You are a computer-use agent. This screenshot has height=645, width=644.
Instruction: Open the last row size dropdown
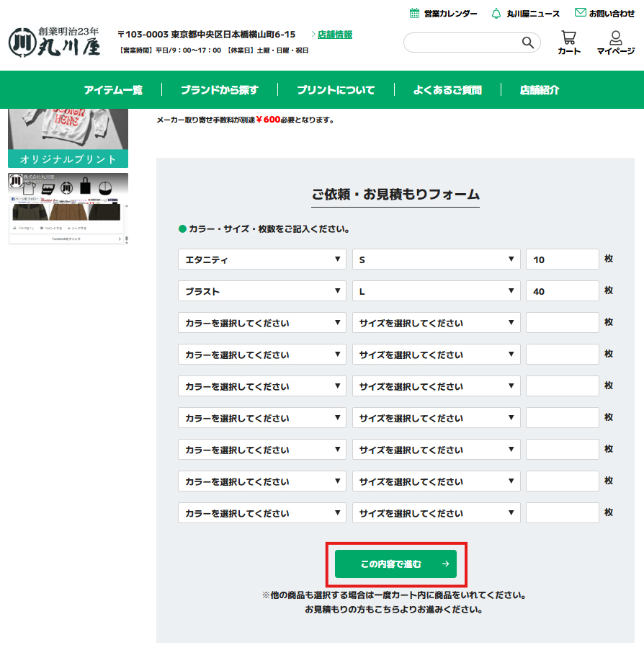(437, 513)
